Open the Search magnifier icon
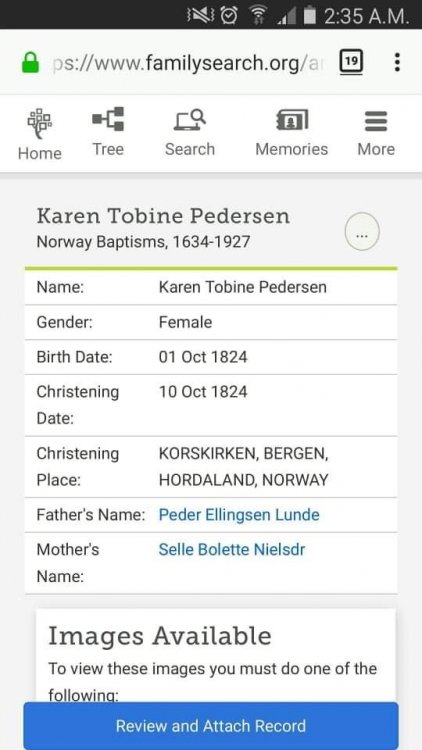The width and height of the screenshot is (422, 750). [x=189, y=120]
